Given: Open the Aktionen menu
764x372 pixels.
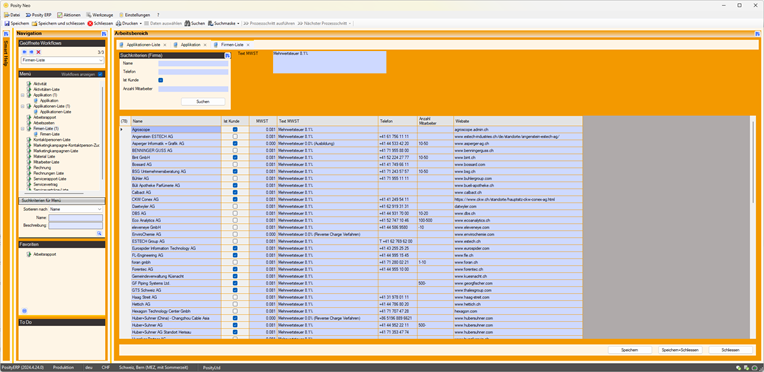Looking at the screenshot, I should pyautogui.click(x=69, y=15).
